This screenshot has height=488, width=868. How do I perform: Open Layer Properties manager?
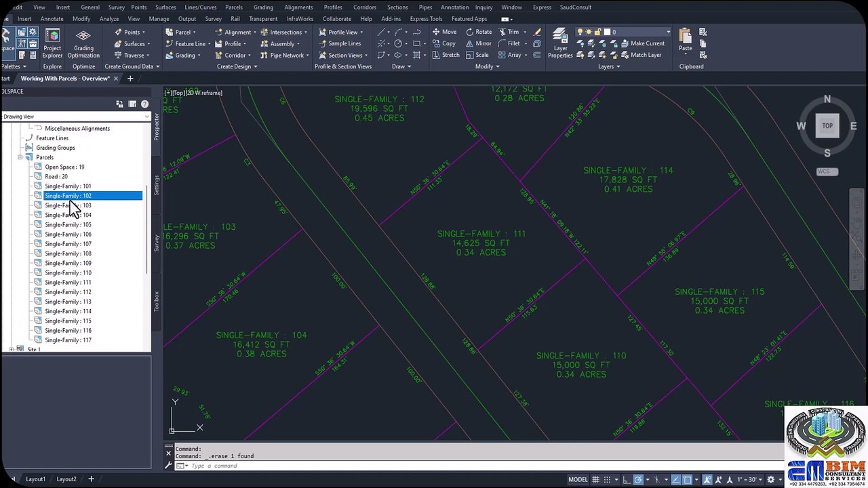560,43
